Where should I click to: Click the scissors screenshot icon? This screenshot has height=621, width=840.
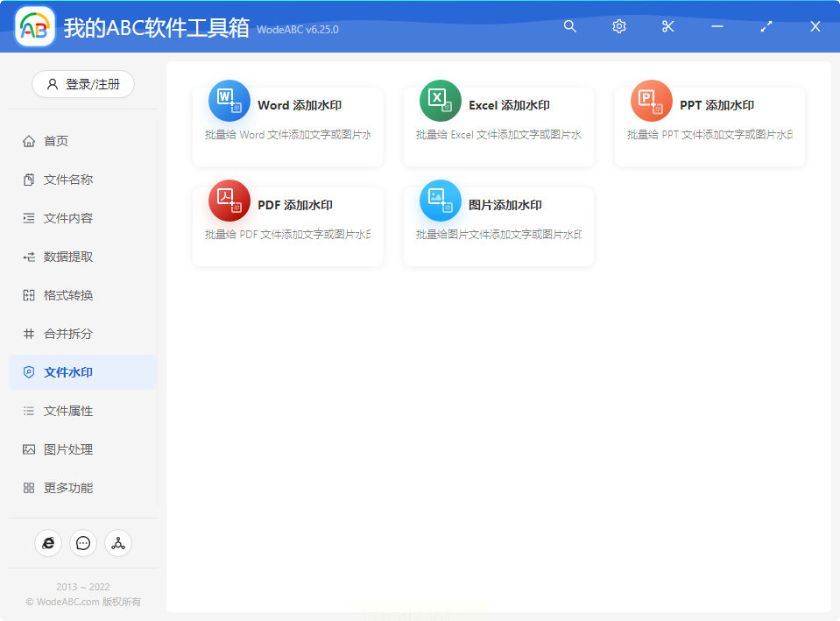click(x=668, y=26)
